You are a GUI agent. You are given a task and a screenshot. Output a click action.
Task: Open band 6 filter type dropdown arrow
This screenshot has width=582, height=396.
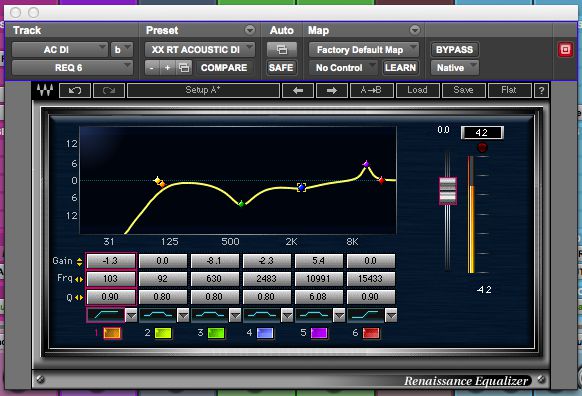click(391, 315)
